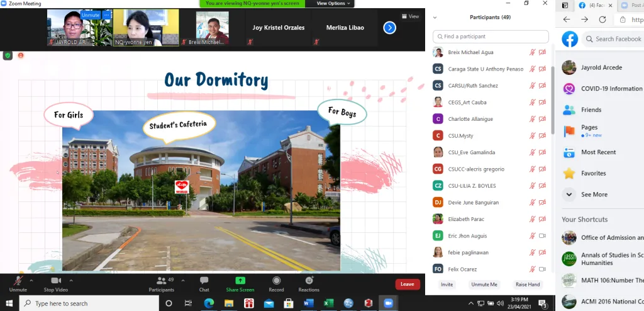Click the Participants icon in toolbar
This screenshot has height=311, width=644.
pyautogui.click(x=161, y=281)
